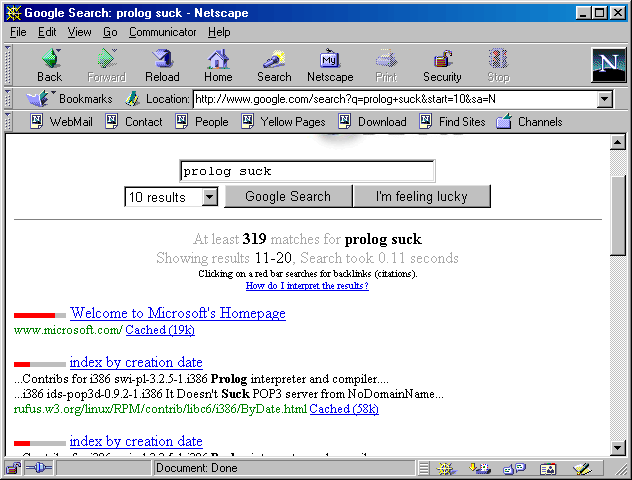Click the online/offline plug icon

coord(39,468)
